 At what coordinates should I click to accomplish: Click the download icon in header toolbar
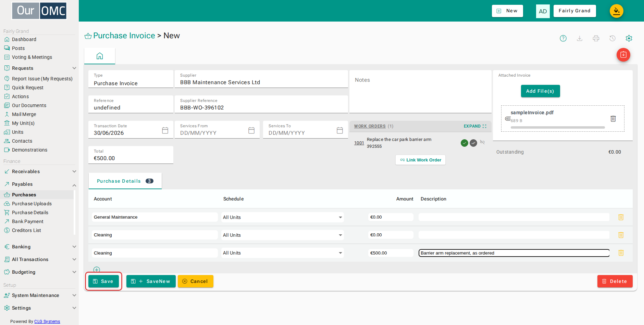(580, 38)
